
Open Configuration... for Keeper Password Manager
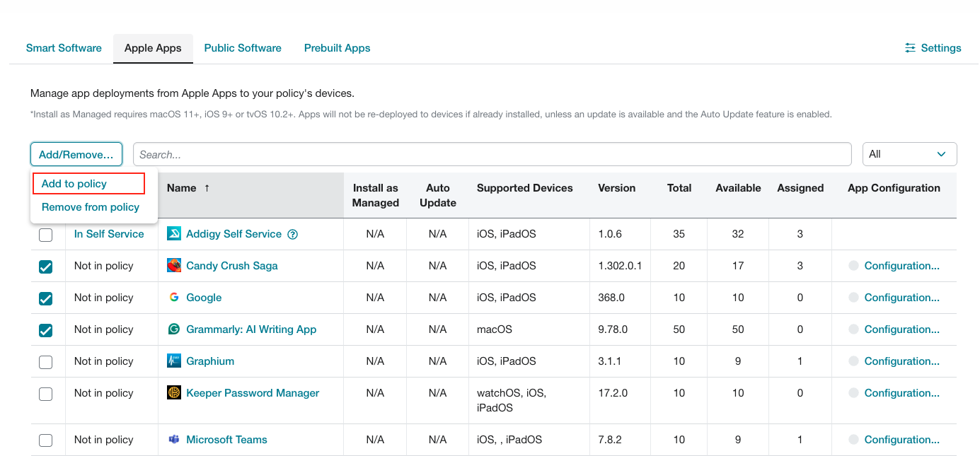(x=902, y=393)
